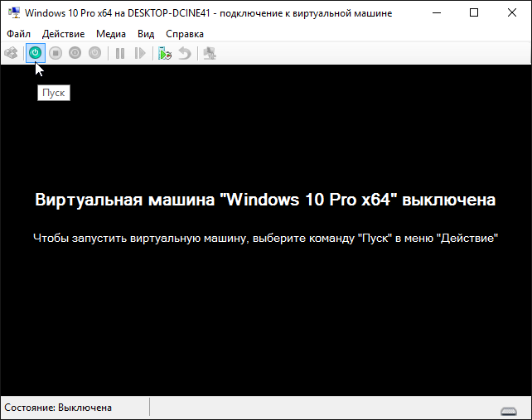This screenshot has width=532, height=420.
Task: Click the message Виртуальная машина выключена
Action: tap(265, 200)
